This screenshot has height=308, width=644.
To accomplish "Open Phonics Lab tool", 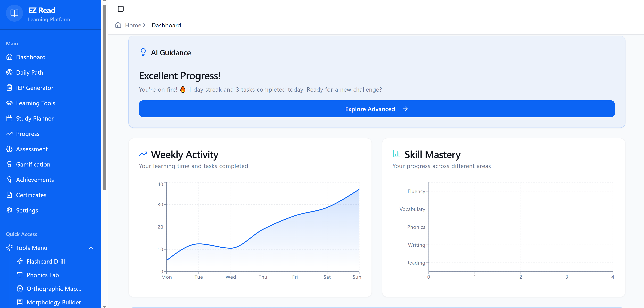I will click(x=43, y=275).
